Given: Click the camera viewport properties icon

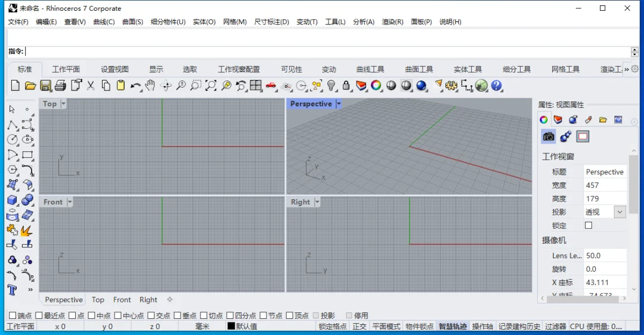Looking at the screenshot, I should [x=549, y=137].
